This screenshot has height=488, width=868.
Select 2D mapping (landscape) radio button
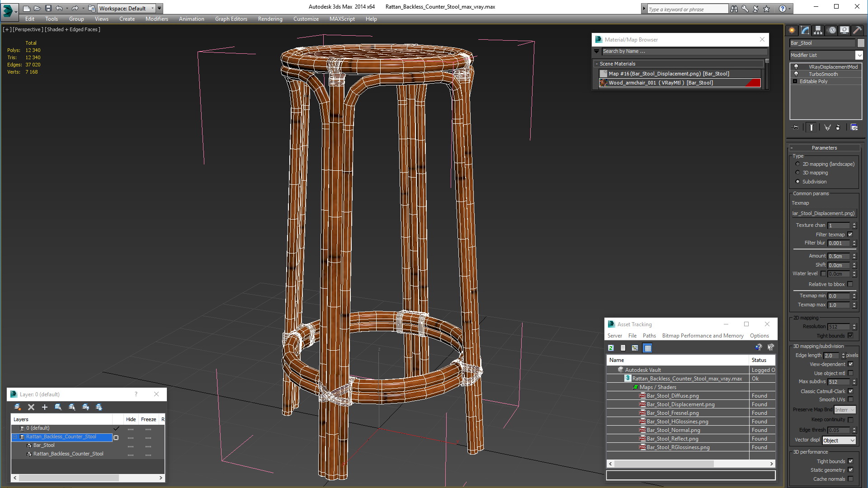pos(797,164)
